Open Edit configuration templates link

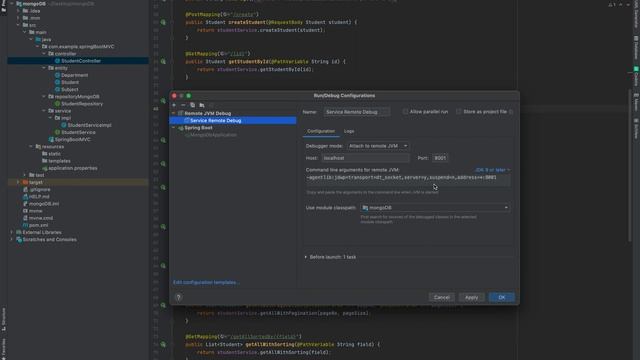206,282
